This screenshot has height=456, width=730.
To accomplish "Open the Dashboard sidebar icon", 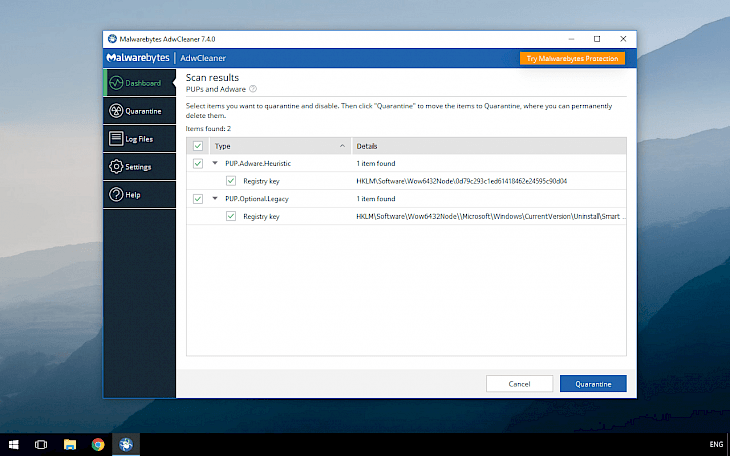I will pos(116,83).
